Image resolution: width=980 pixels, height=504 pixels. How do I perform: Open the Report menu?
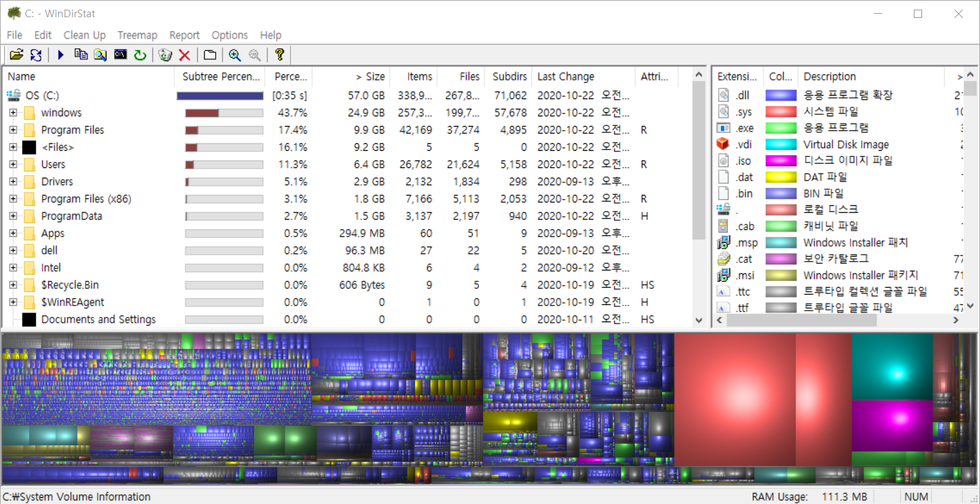click(x=185, y=35)
